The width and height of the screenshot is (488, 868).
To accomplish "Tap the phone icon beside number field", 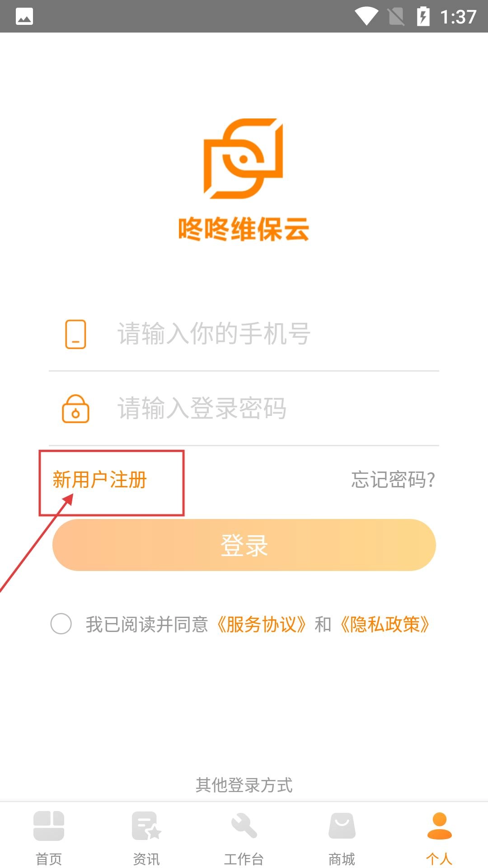I will pyautogui.click(x=75, y=334).
